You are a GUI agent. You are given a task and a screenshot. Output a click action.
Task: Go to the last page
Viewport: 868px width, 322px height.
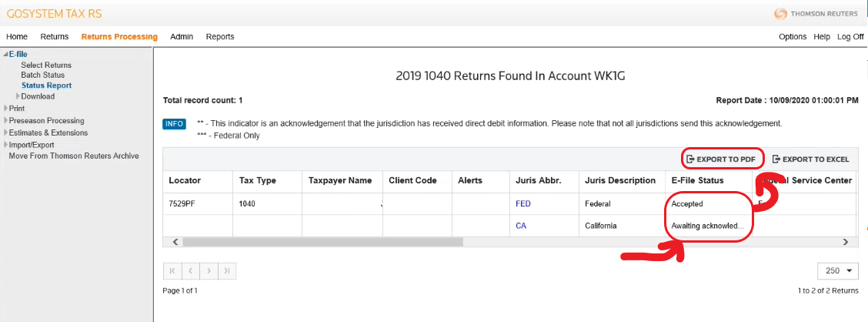pos(227,270)
